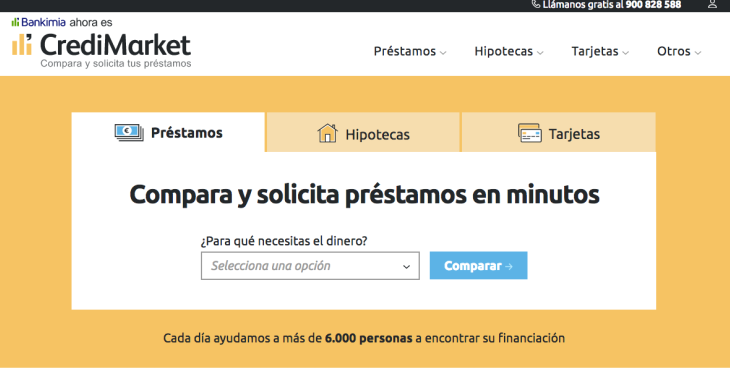730x389 pixels.
Task: Expand chevron next to Otros in navigation
Action: point(698,53)
